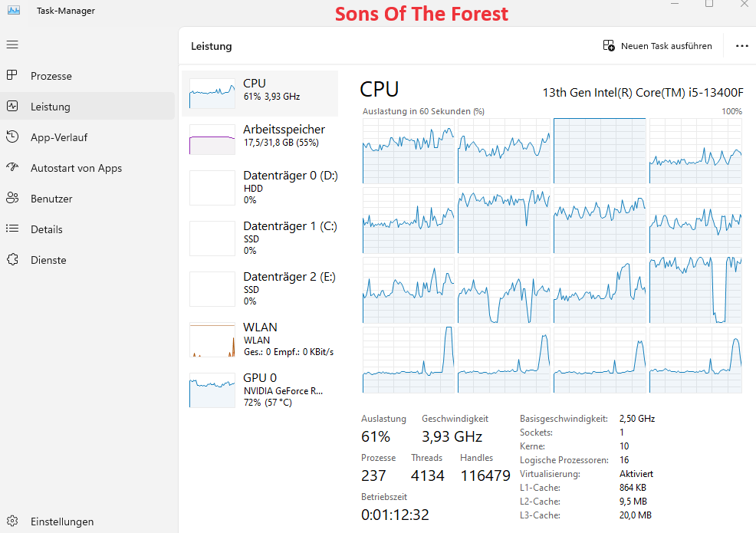Select the WLAN network entry
Viewport: 756px width, 533px height.
[x=260, y=339]
